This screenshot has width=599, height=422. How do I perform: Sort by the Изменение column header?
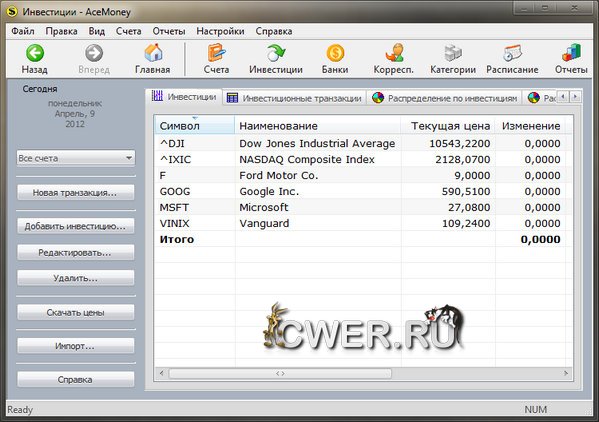pos(530,126)
